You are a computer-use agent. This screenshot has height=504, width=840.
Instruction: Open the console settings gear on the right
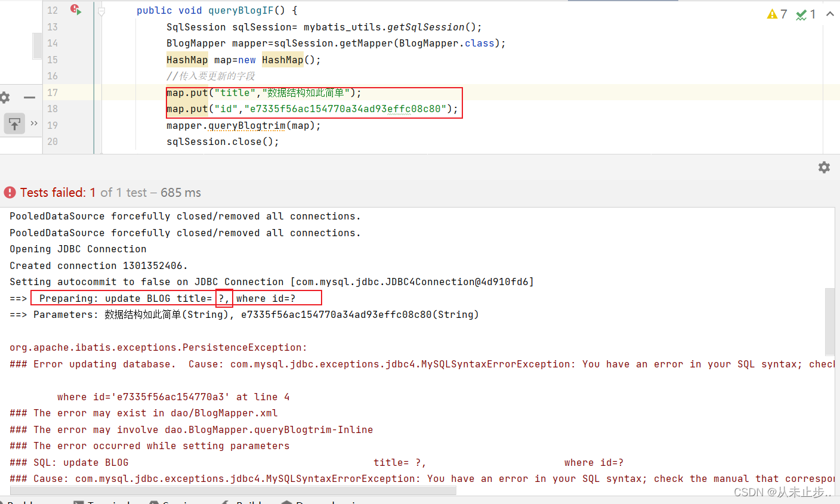pyautogui.click(x=824, y=168)
